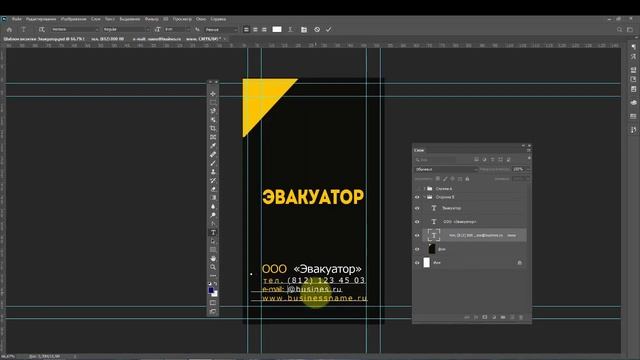
Task: Select the Eraser tool
Action: [213, 189]
